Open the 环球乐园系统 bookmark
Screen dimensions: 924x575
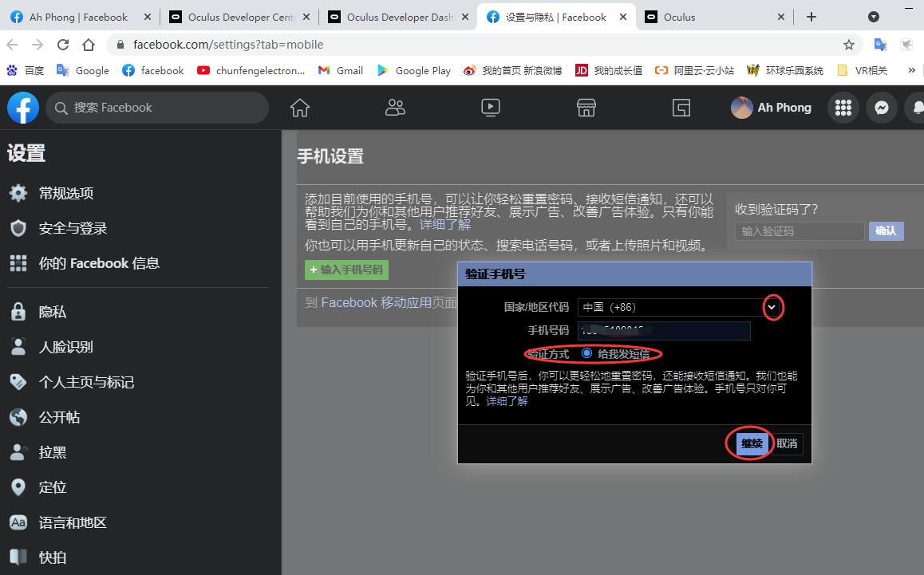pyautogui.click(x=785, y=71)
